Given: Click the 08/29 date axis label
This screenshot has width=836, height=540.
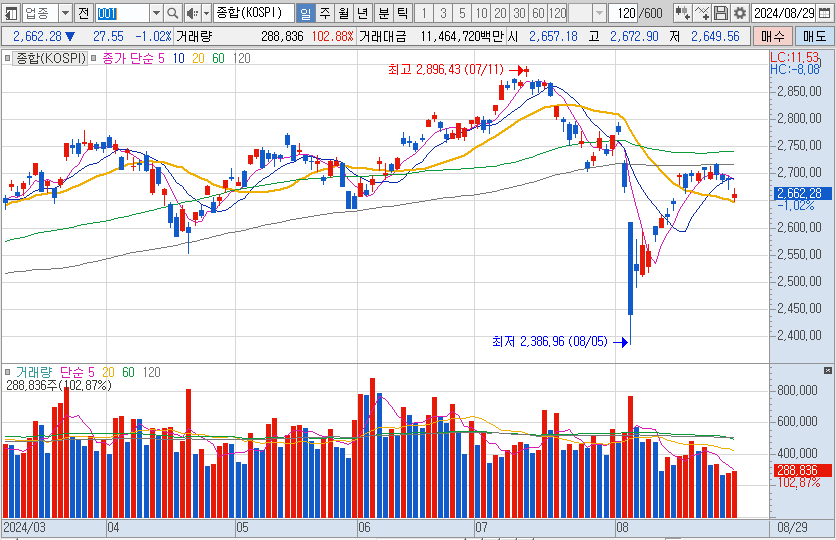Looking at the screenshot, I should tap(792, 528).
